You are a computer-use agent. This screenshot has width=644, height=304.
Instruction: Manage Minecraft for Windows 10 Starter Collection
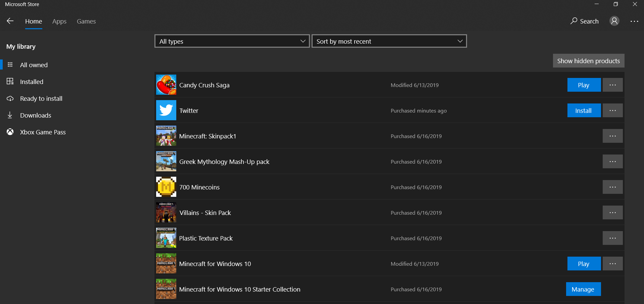click(583, 289)
